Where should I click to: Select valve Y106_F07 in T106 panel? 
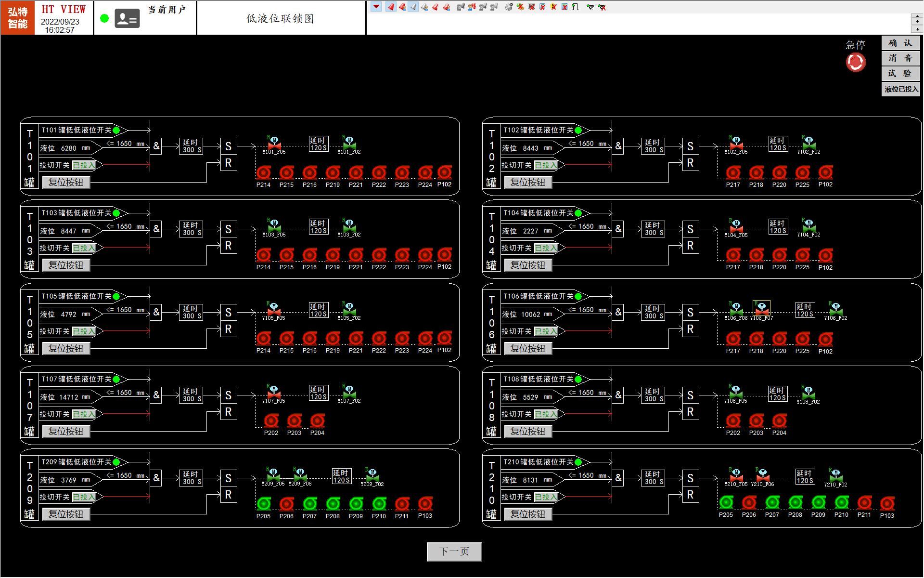[761, 308]
